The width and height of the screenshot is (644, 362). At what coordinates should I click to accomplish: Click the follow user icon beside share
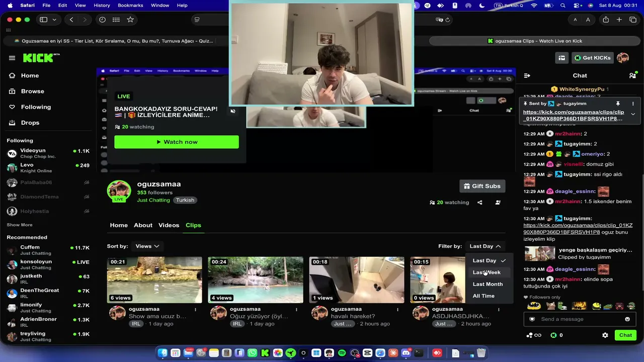[498, 203]
